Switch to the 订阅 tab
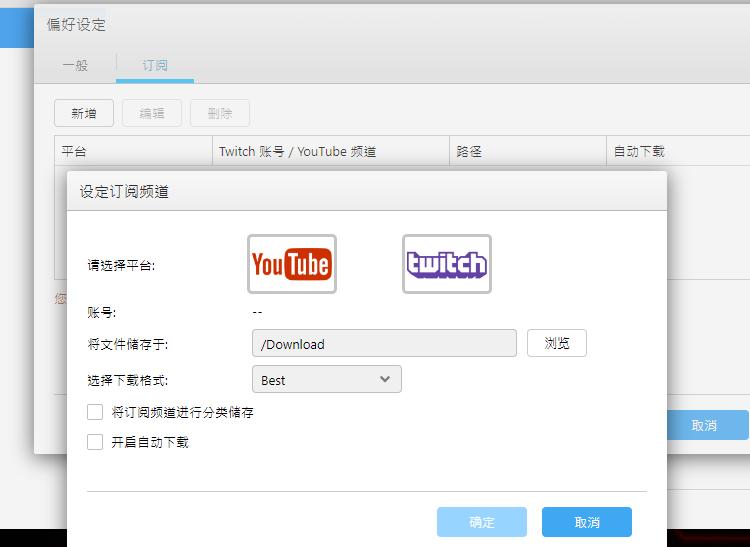This screenshot has height=547, width=750. 155,66
